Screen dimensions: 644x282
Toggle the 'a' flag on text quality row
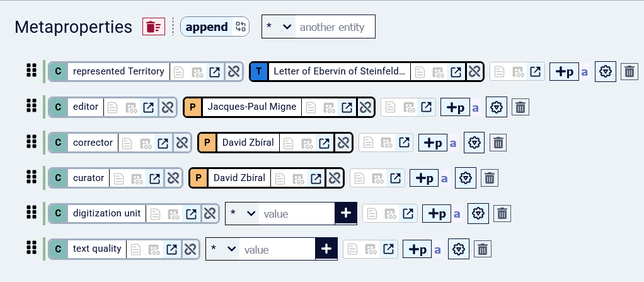coord(437,250)
